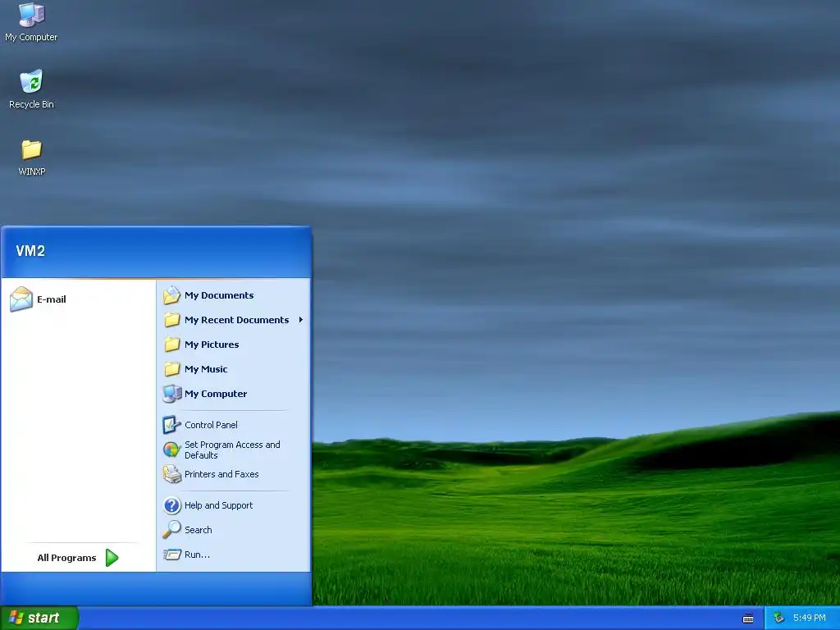
Task: Click the E-mail label in Start menu
Action: (x=52, y=299)
